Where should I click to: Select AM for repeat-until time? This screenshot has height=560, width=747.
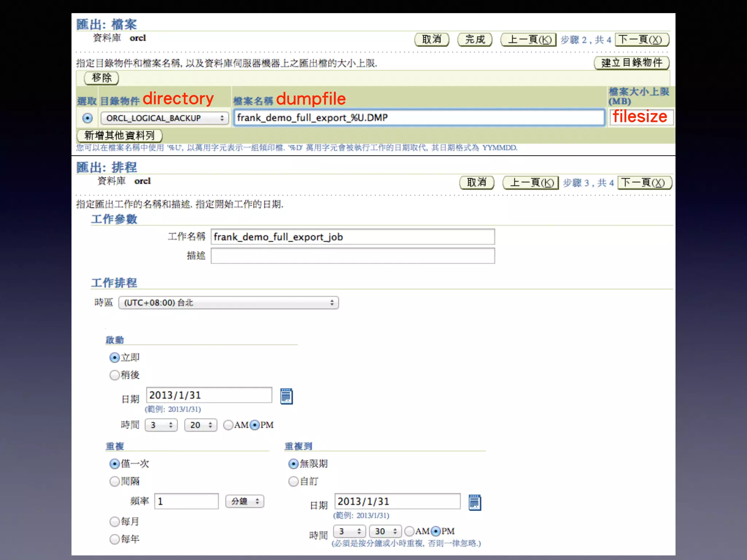(409, 532)
